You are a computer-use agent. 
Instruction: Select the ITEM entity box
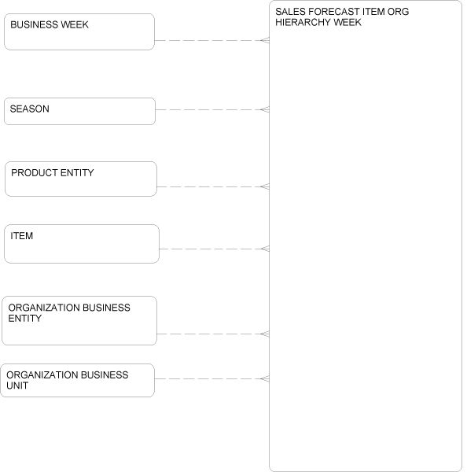(83, 245)
